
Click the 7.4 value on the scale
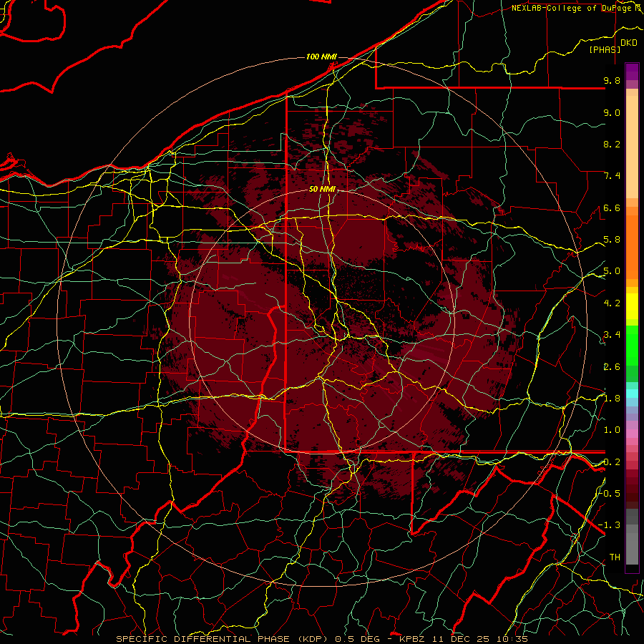pos(612,176)
